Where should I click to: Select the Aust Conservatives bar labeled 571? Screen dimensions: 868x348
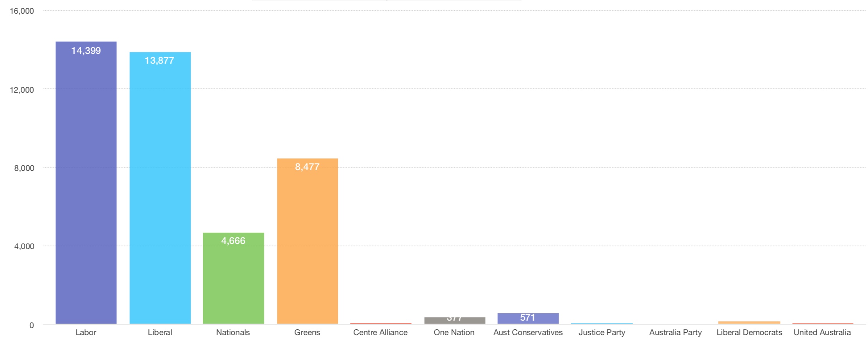point(528,318)
